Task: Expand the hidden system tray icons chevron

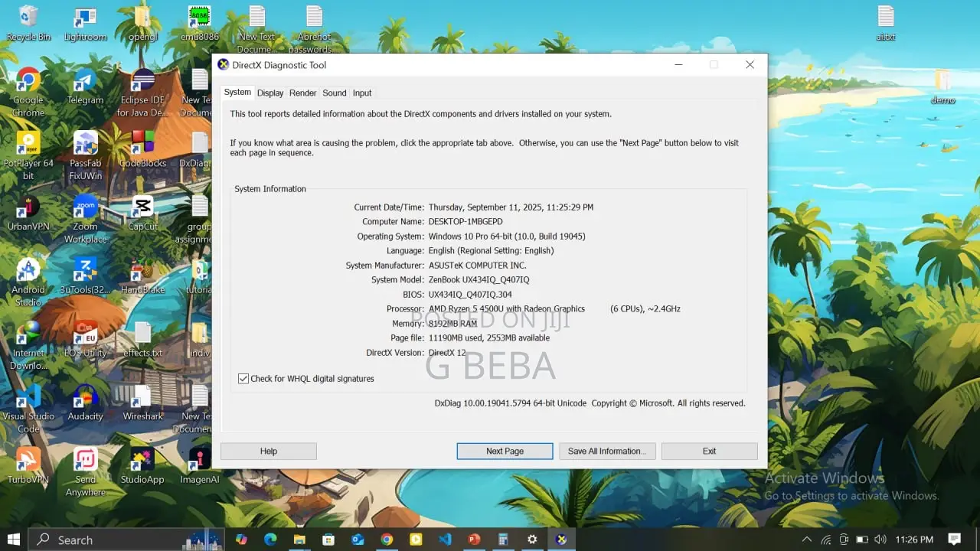Action: tap(807, 540)
